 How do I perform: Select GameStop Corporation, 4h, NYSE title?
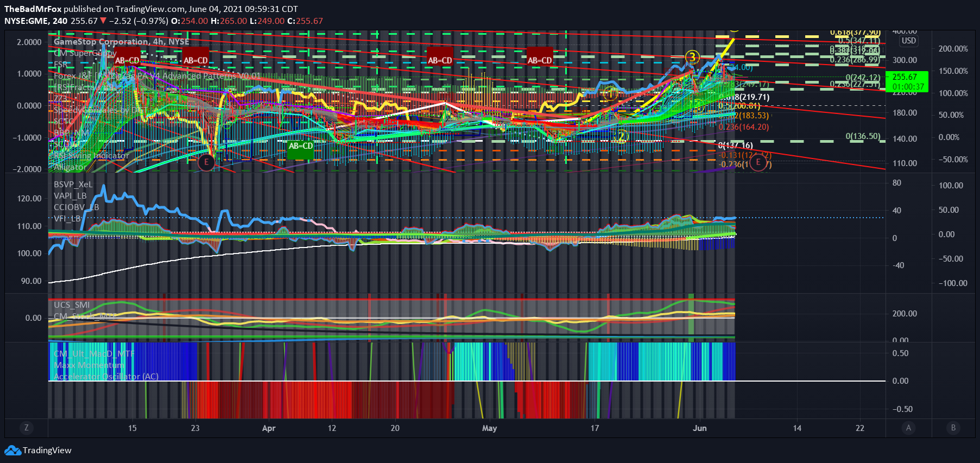click(121, 41)
